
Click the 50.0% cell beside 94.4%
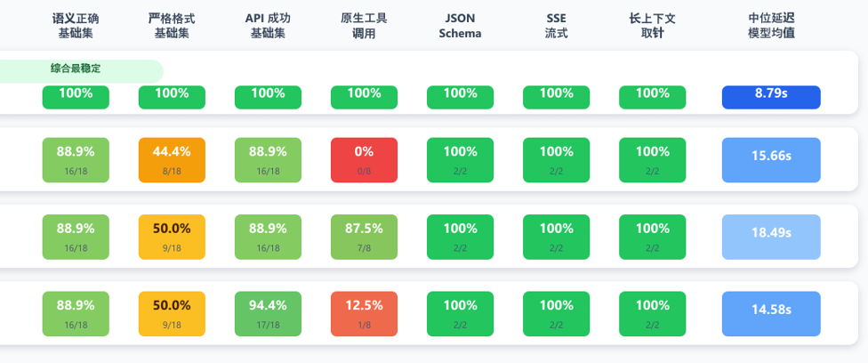pos(172,314)
